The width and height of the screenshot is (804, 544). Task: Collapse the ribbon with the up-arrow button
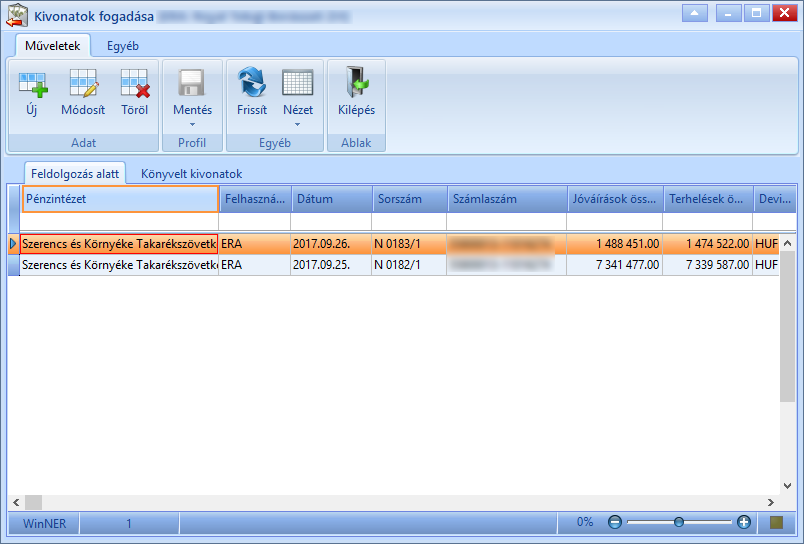click(x=695, y=13)
